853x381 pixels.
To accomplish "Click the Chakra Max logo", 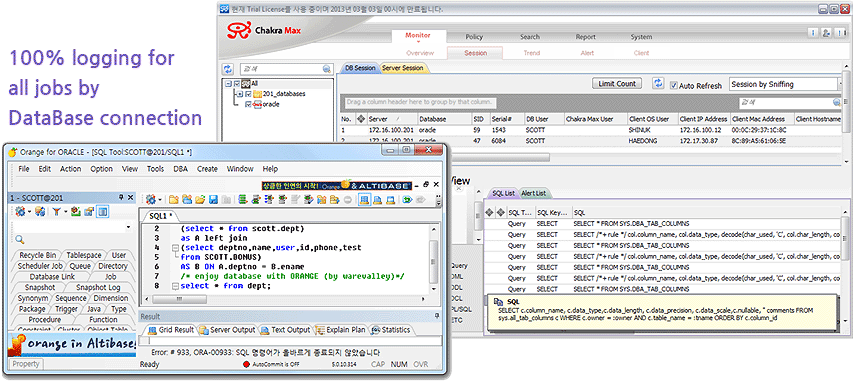I will [264, 30].
